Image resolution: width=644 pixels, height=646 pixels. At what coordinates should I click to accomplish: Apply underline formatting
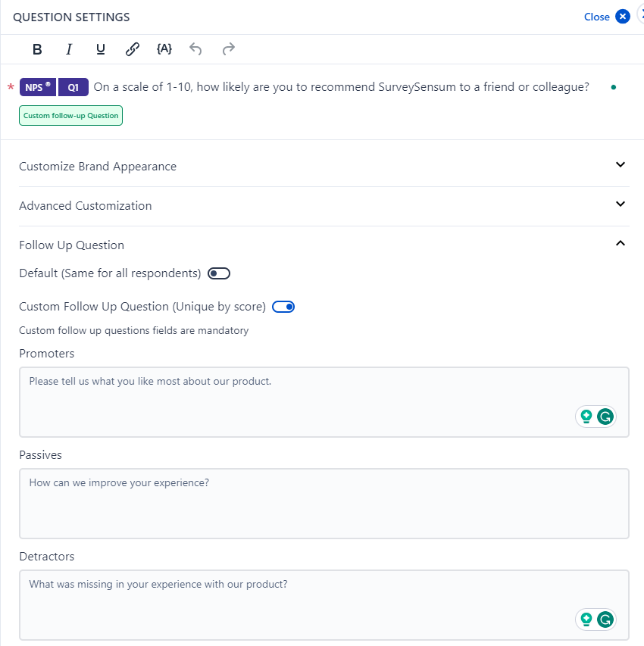tap(100, 49)
